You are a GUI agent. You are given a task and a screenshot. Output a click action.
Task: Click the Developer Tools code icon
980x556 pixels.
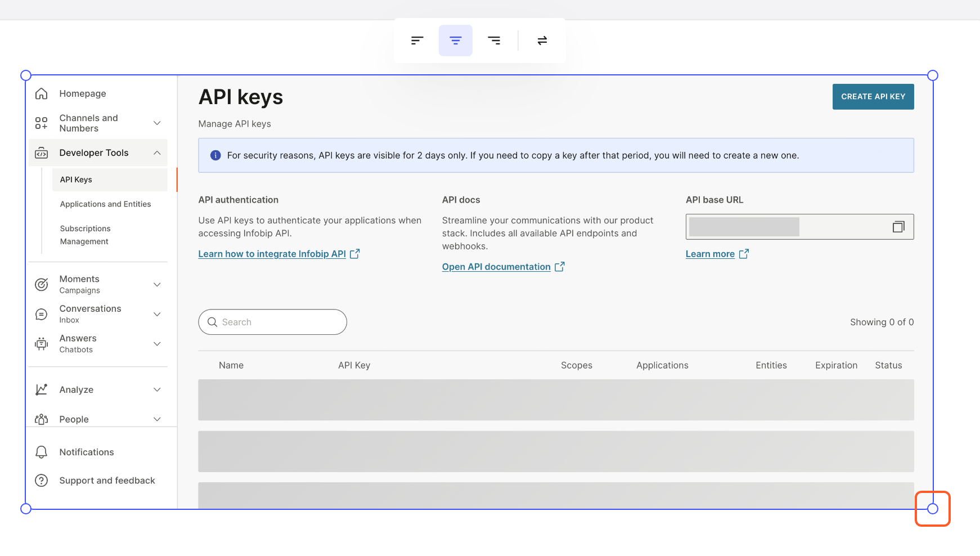[x=42, y=153]
